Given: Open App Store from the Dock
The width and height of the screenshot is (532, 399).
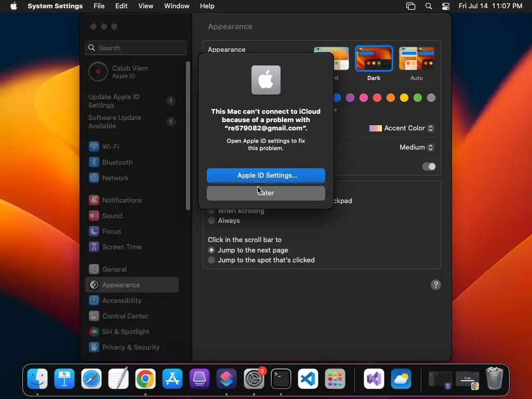Looking at the screenshot, I should click(172, 378).
